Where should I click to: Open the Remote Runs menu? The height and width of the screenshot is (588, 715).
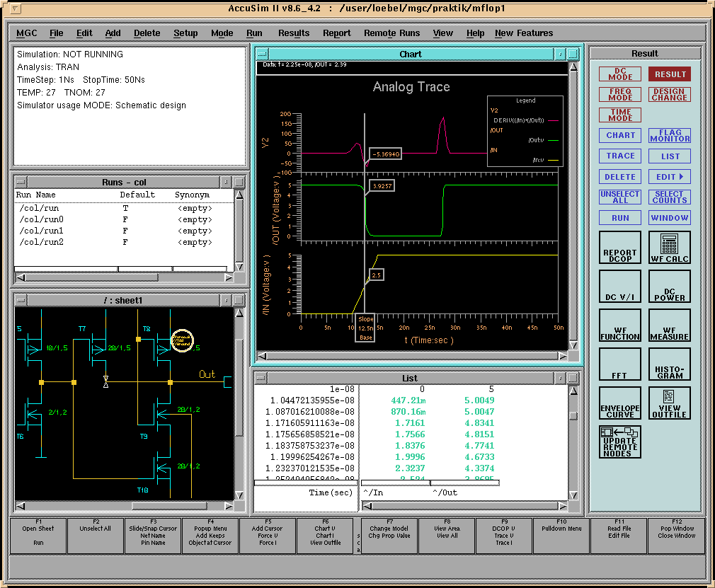(x=391, y=33)
